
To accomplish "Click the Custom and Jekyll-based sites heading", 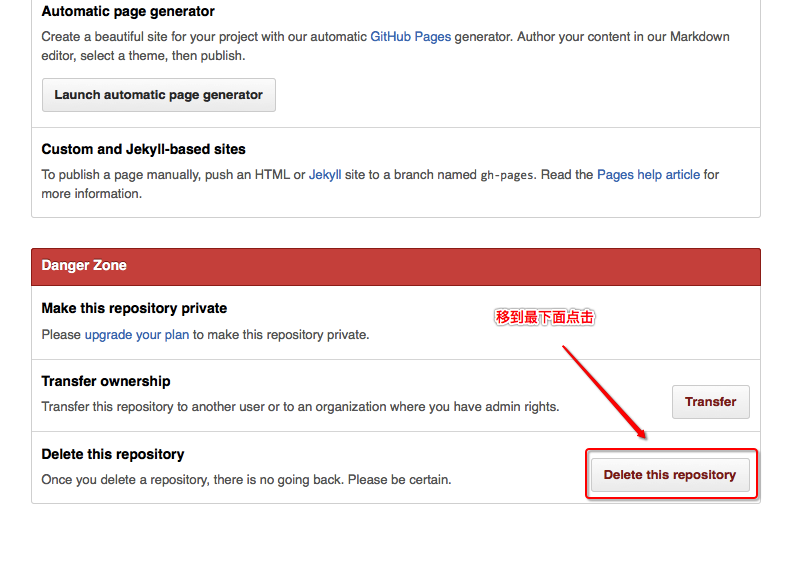I will (144, 149).
